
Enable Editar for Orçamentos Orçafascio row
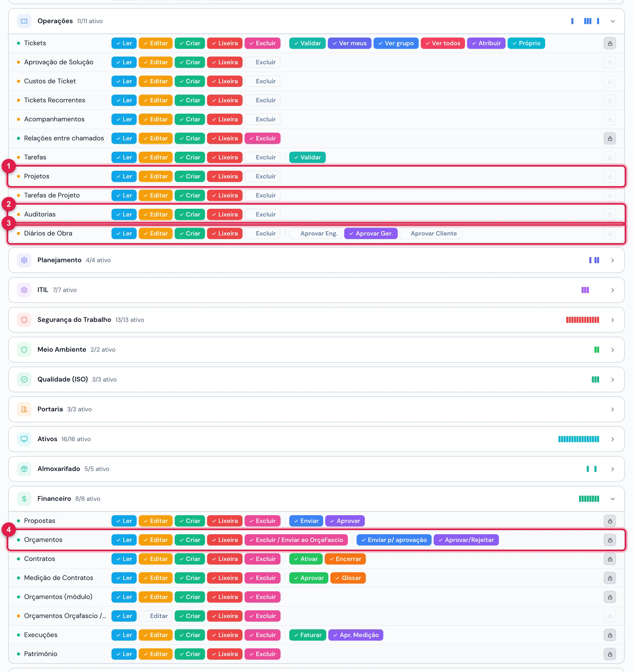(156, 616)
